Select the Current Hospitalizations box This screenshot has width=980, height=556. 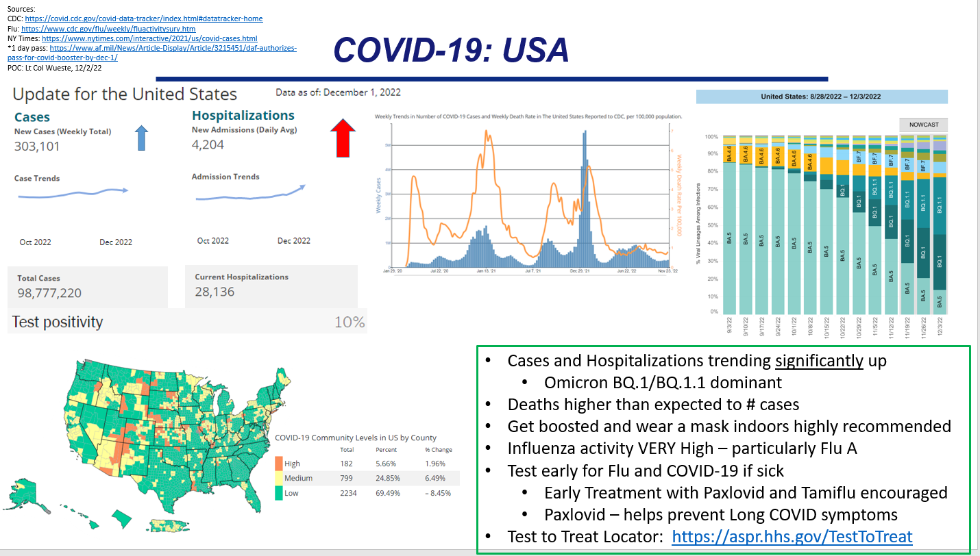(271, 285)
